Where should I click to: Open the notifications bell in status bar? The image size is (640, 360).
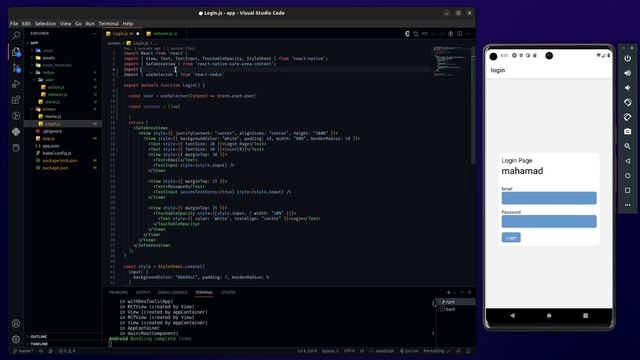[x=468, y=351]
